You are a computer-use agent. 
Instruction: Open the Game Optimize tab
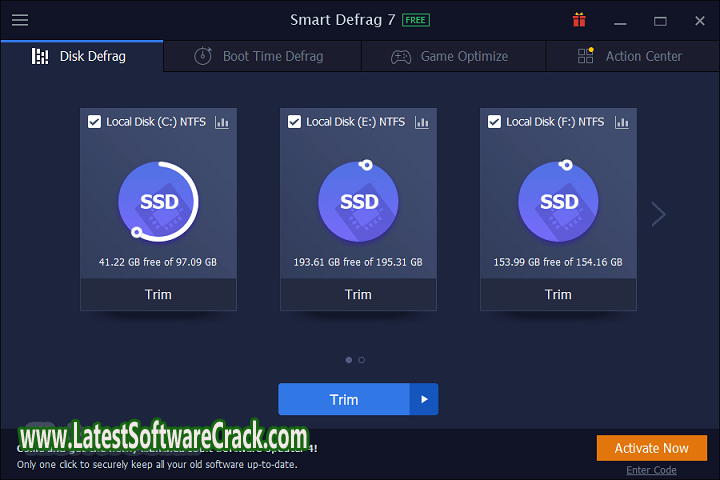[x=450, y=56]
